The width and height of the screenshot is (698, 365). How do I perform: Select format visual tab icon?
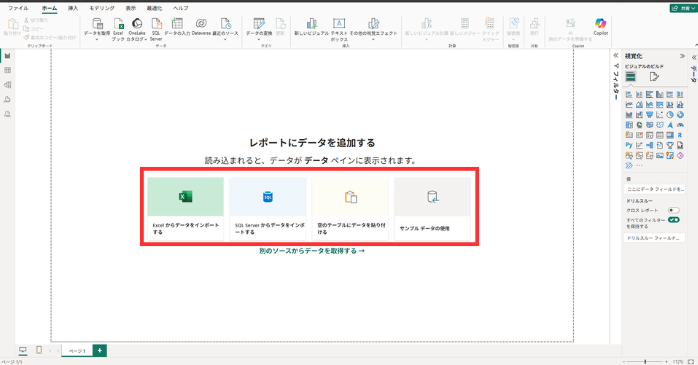tap(654, 77)
